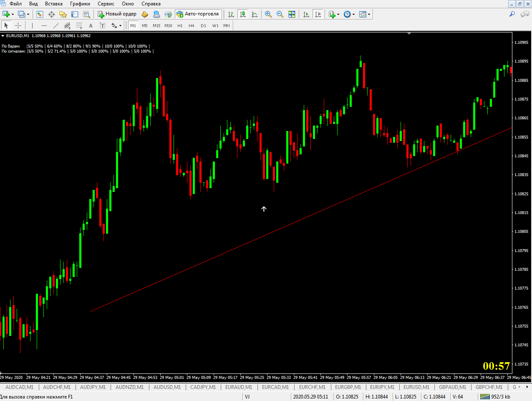The width and height of the screenshot is (532, 401).
Task: Switch chart to bar chart mode
Action: click(231, 14)
